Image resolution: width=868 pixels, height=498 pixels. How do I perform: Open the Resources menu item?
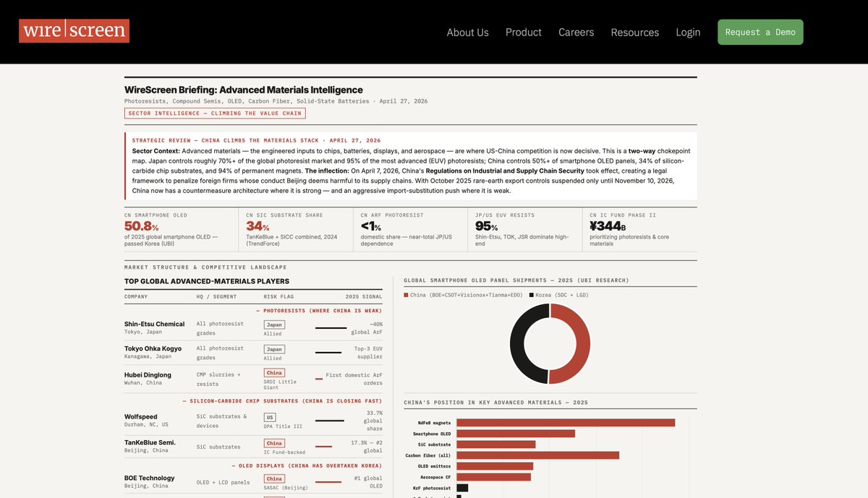pos(635,33)
